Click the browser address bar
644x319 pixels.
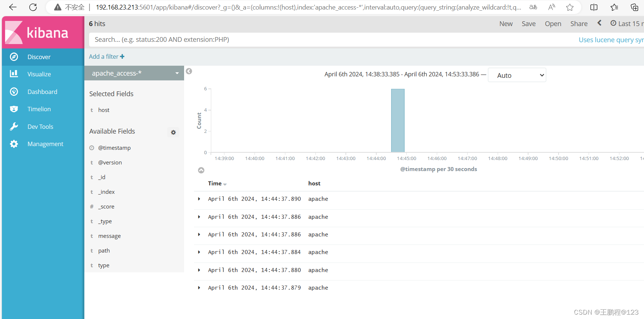point(308,7)
